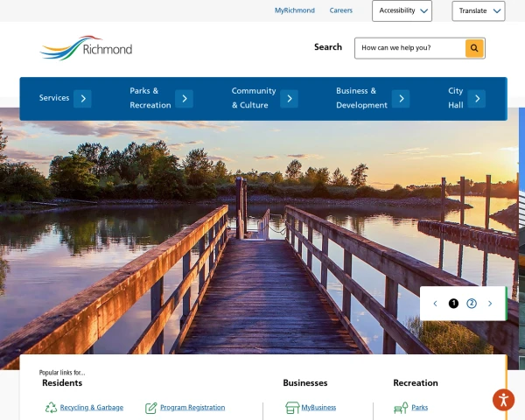Click the Richmond logo
Image resolution: width=525 pixels, height=420 pixels.
(86, 48)
